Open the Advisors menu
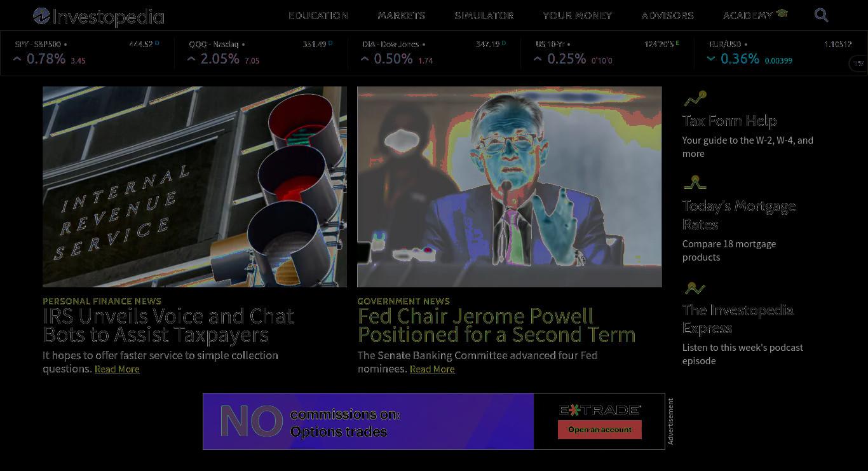 tap(667, 15)
